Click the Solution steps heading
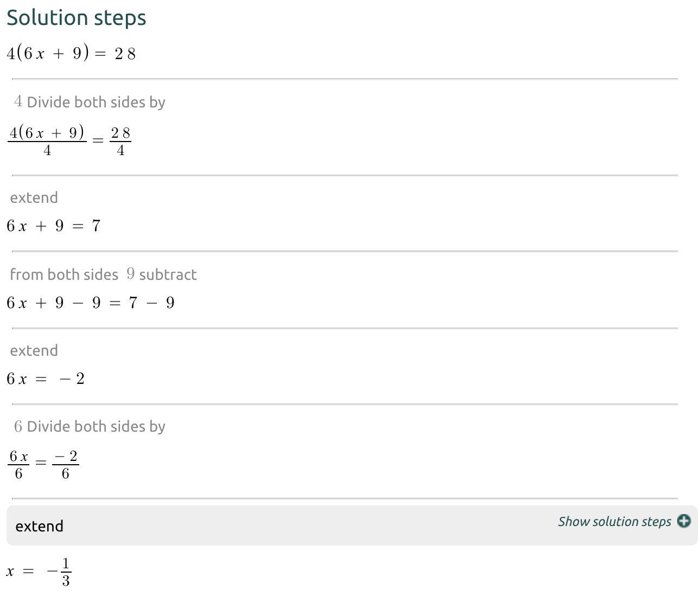The height and width of the screenshot is (603, 700). (77, 18)
